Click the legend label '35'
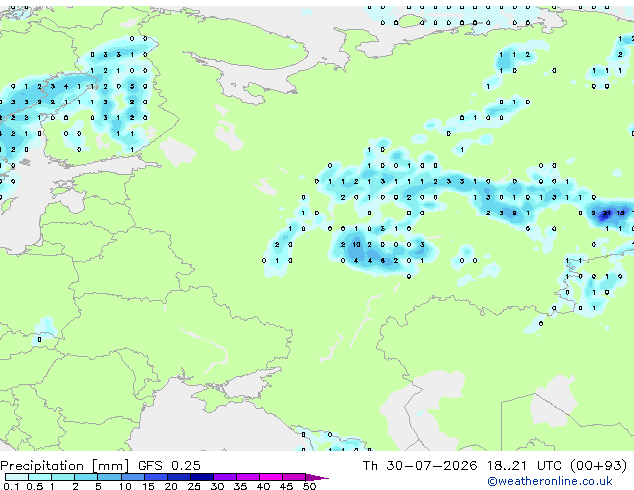This screenshot has width=634, height=490. (x=240, y=486)
